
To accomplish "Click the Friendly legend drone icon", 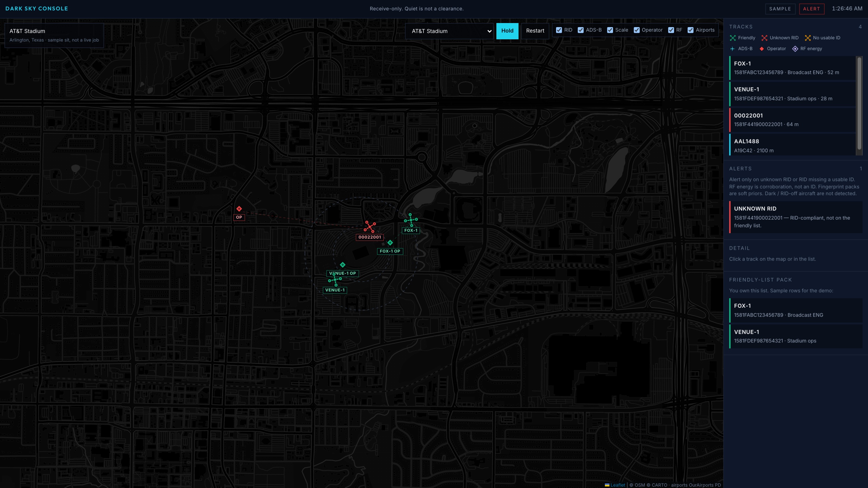I will pos(733,38).
